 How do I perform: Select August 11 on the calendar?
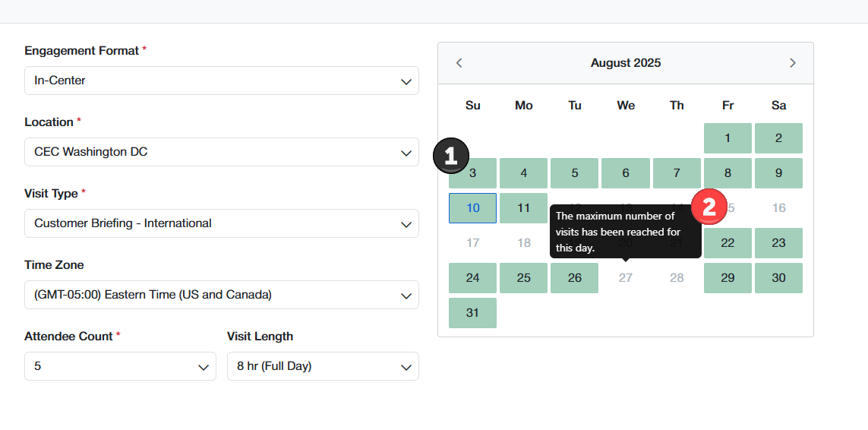[523, 208]
